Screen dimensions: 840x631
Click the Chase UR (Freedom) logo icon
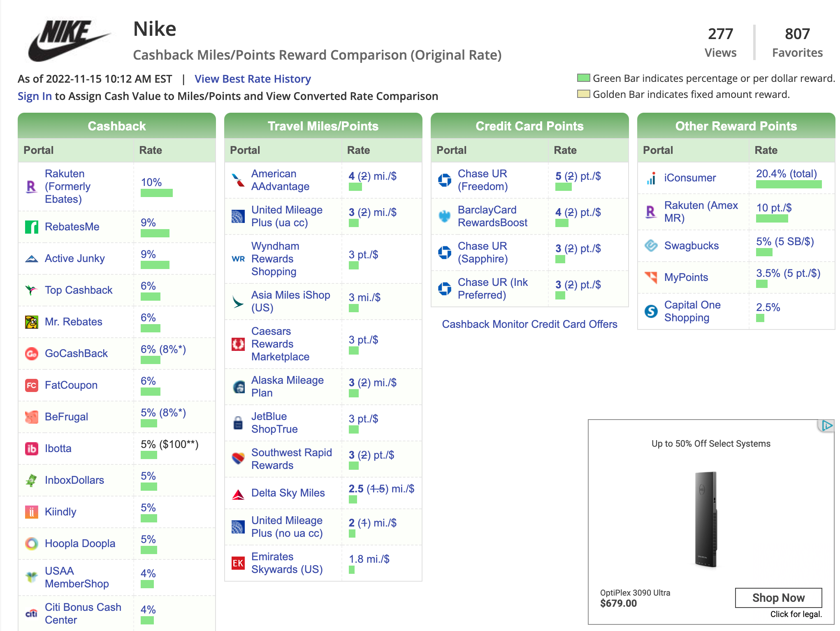[444, 180]
